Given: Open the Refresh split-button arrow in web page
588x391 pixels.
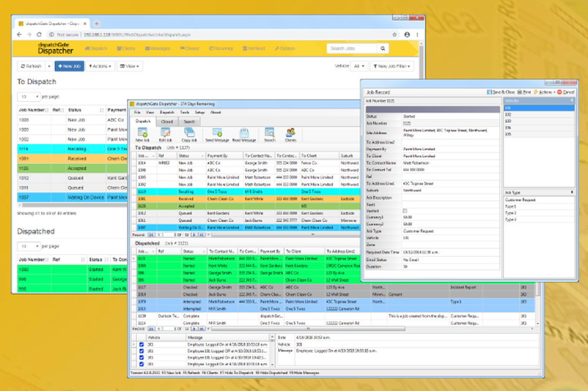Looking at the screenshot, I should coord(49,66).
